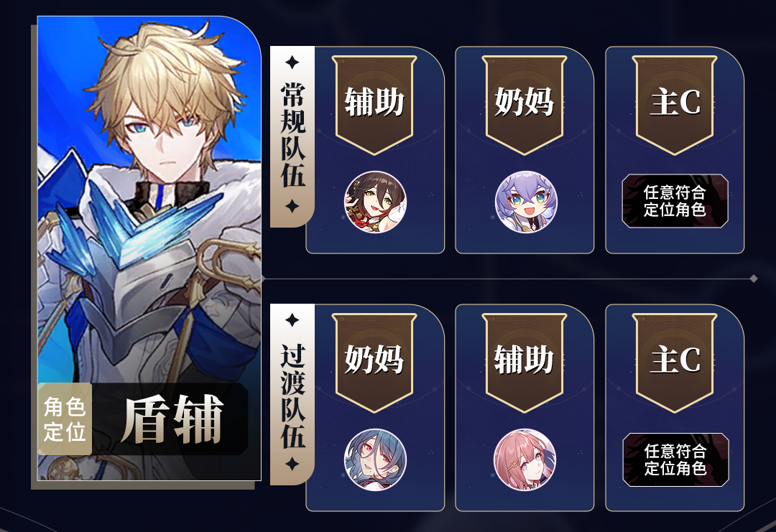Switch to the 常规队伍 vertical tab
The image size is (776, 532).
pyautogui.click(x=292, y=136)
